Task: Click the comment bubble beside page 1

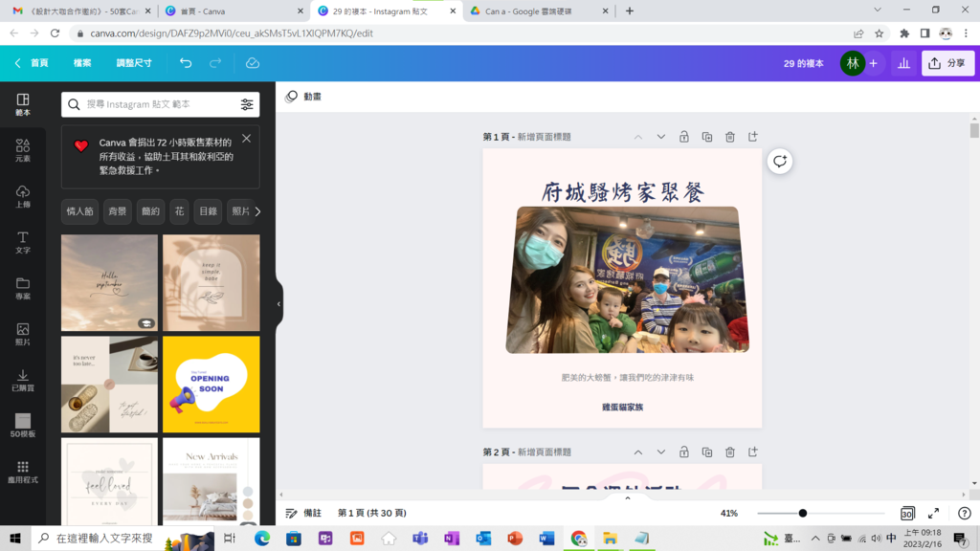Action: pyautogui.click(x=780, y=161)
